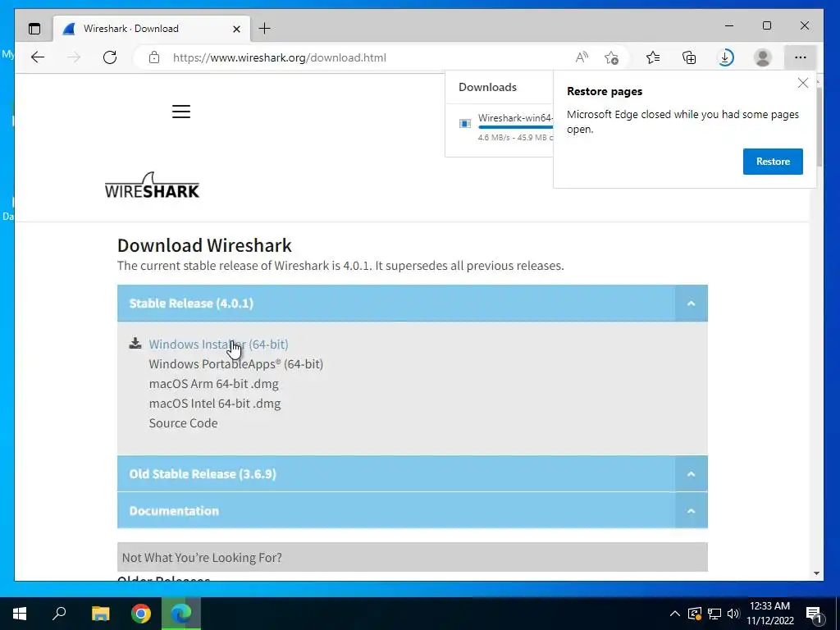Screen dimensions: 840x630
Task: Download Windows Installer (64-bit)
Action: [x=218, y=345]
